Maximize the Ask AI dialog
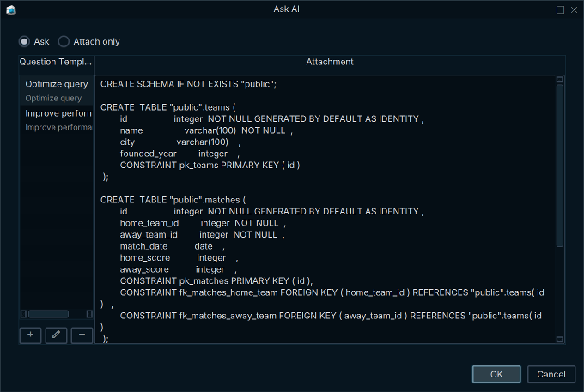 click(560, 9)
